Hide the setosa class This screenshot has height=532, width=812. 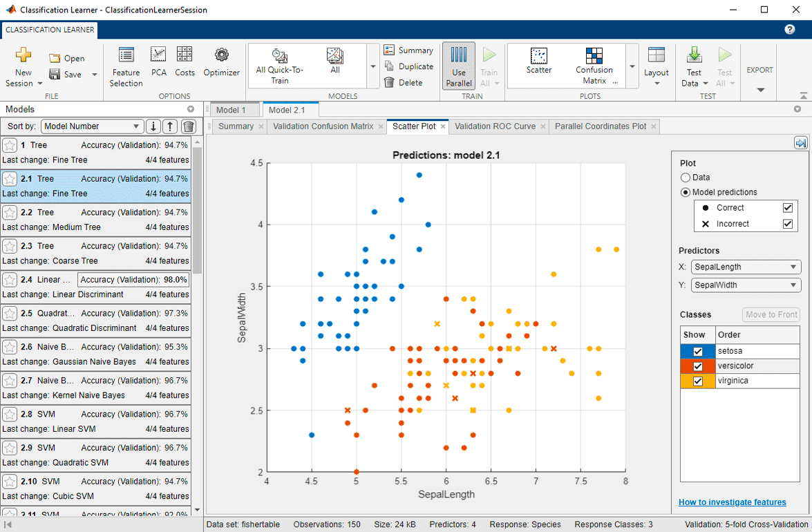(698, 351)
